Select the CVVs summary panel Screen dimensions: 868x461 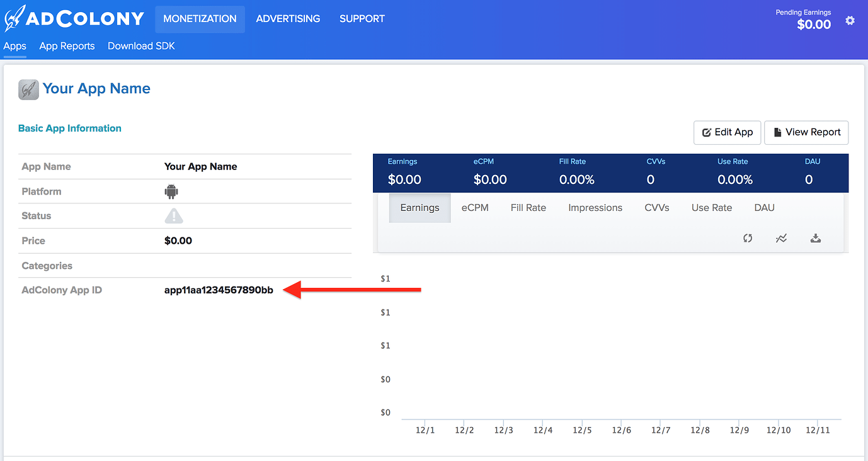point(656,173)
